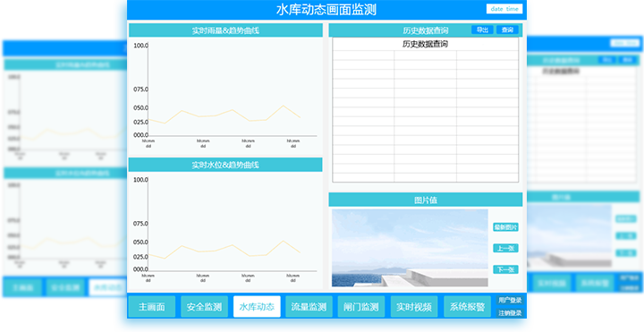
Task: Load the latest image via 最新图片
Action: (505, 226)
